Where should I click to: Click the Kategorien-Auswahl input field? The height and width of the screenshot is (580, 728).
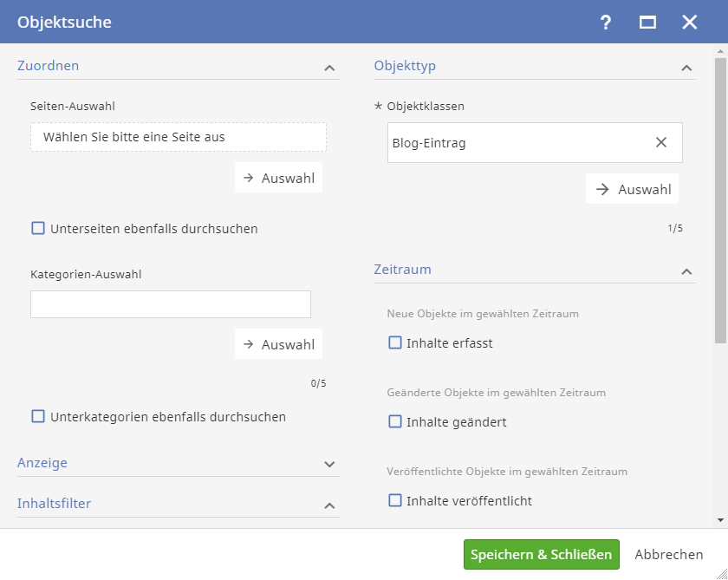click(x=171, y=304)
